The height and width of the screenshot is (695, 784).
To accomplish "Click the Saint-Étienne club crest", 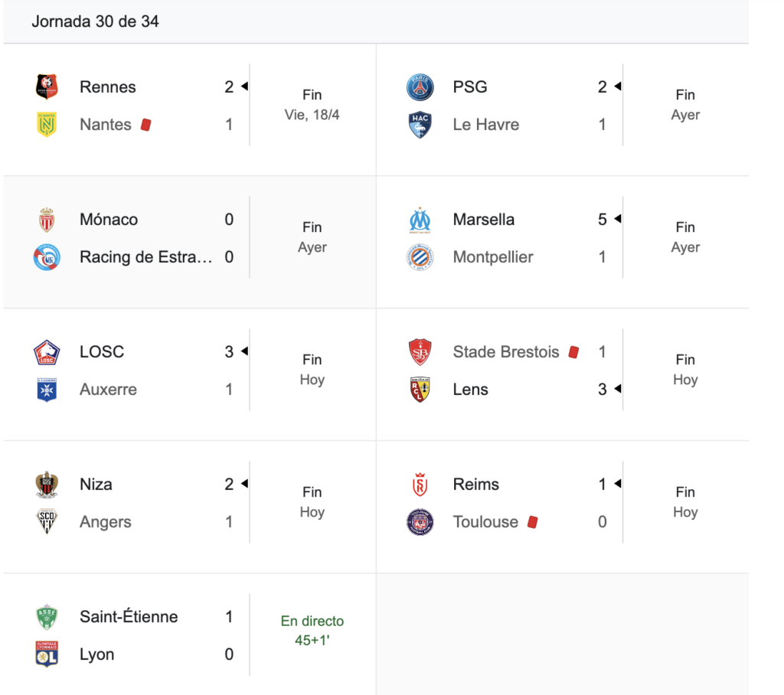I will tap(47, 617).
